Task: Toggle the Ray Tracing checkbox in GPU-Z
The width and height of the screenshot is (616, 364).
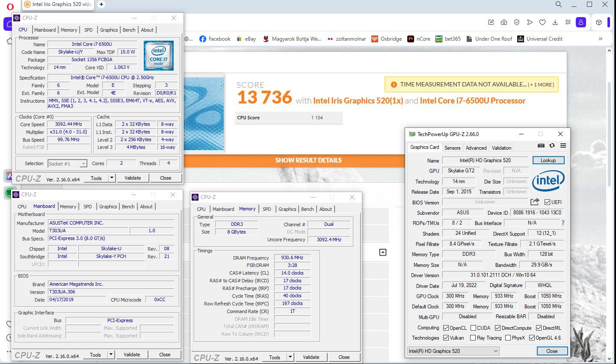Action: pyautogui.click(x=473, y=338)
